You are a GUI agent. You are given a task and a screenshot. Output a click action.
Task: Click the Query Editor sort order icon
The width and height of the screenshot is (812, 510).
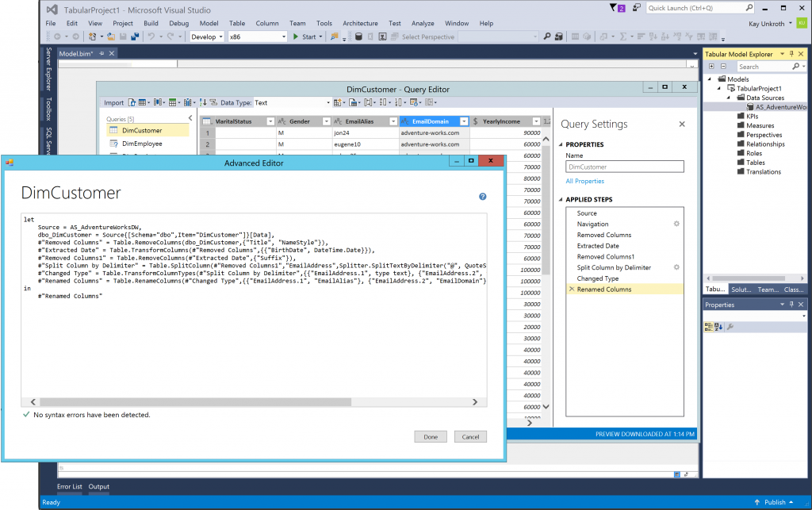pos(202,102)
